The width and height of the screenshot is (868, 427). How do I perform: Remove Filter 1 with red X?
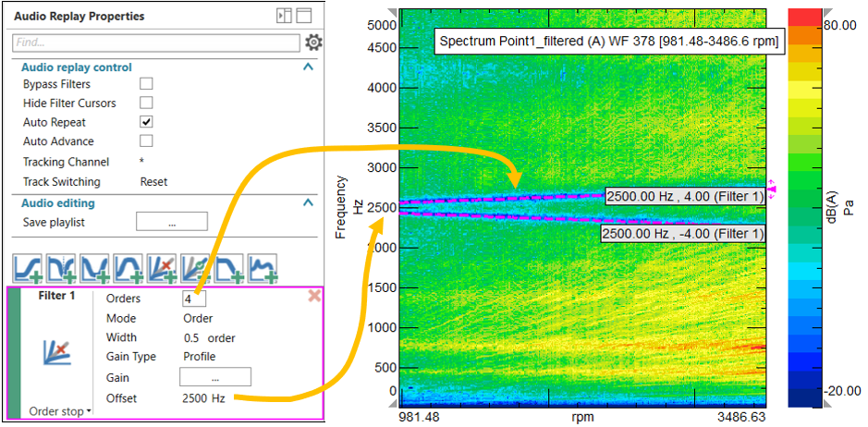314,296
